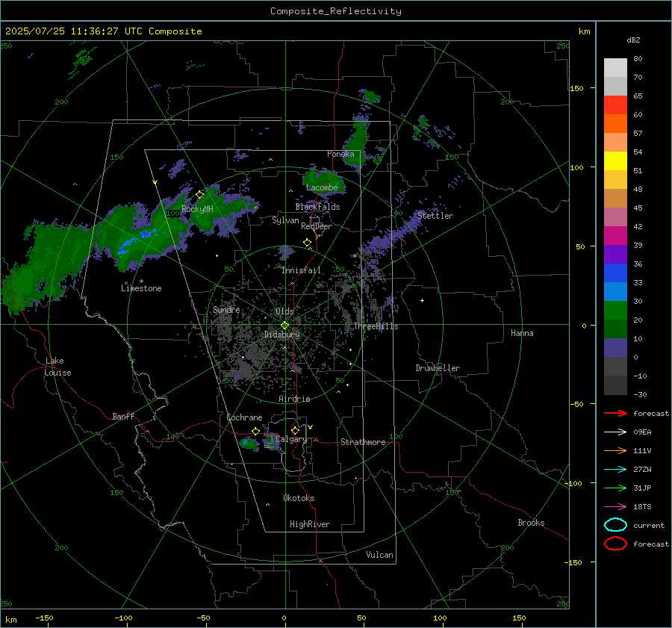The image size is (672, 628).
Task: Click the Calgary city label
Action: click(291, 439)
